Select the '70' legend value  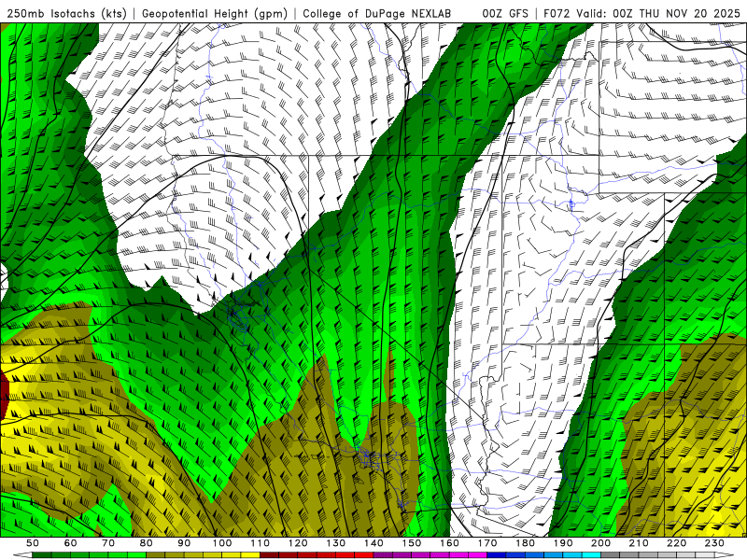(108, 543)
